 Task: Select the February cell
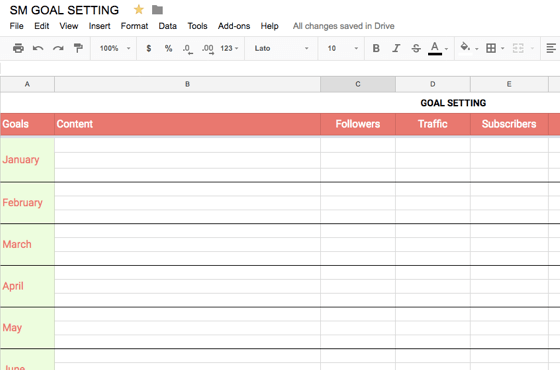(27, 202)
